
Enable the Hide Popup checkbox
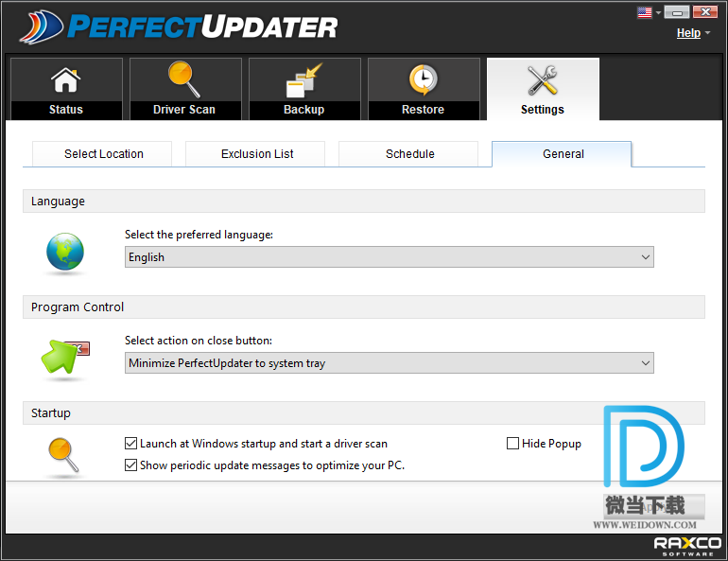pos(512,443)
